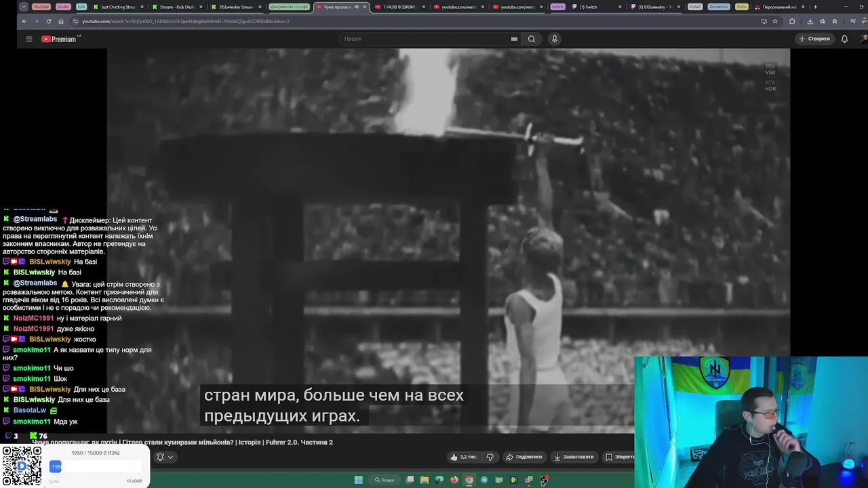Open YouTube notifications bell in header
868x488 pixels.
point(844,39)
